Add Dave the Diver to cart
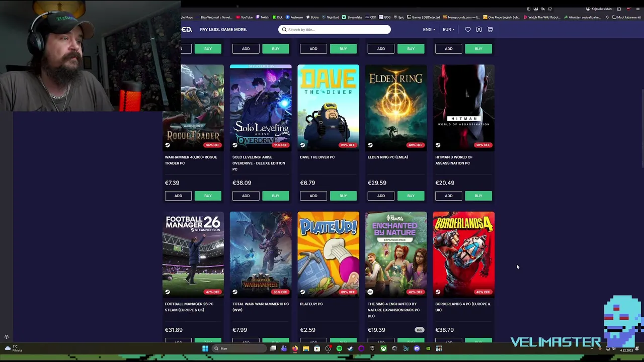The height and width of the screenshot is (362, 644). (x=313, y=196)
